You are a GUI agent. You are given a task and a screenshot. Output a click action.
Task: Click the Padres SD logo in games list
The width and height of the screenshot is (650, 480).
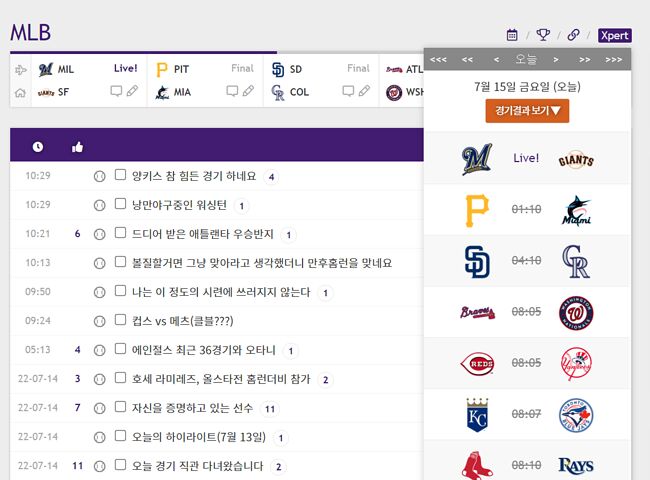pyautogui.click(x=477, y=262)
